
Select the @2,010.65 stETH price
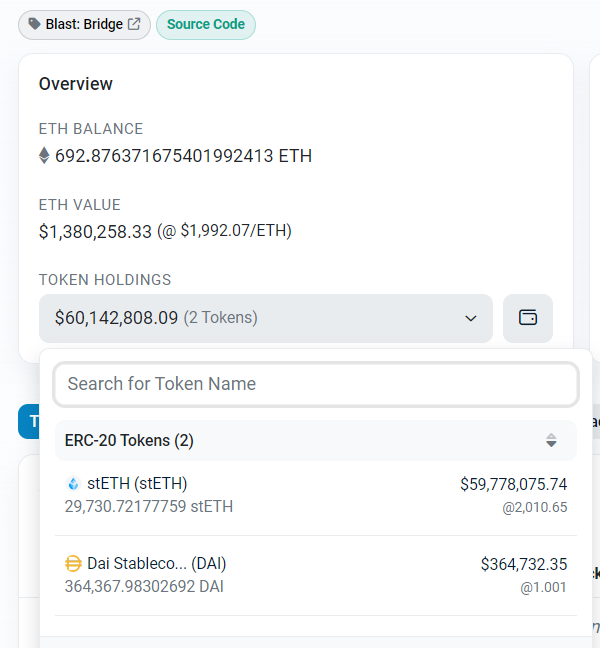tap(535, 507)
